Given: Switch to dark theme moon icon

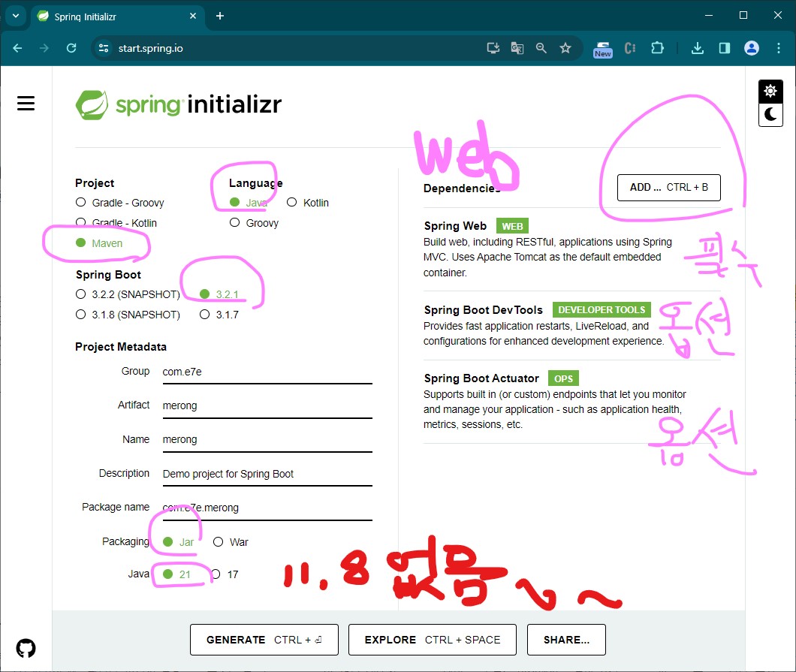Looking at the screenshot, I should pyautogui.click(x=770, y=114).
